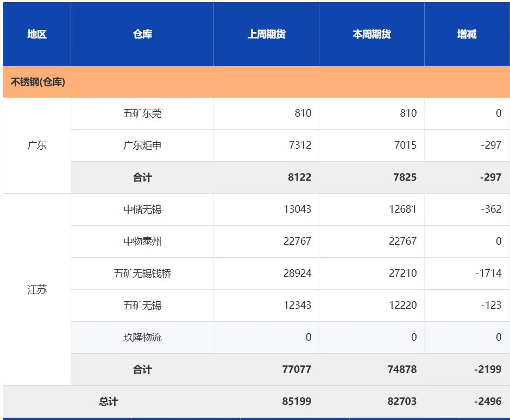The height and width of the screenshot is (420, 510).
Task: Click the -2199 Jiangsu change subtotal
Action: pos(488,370)
